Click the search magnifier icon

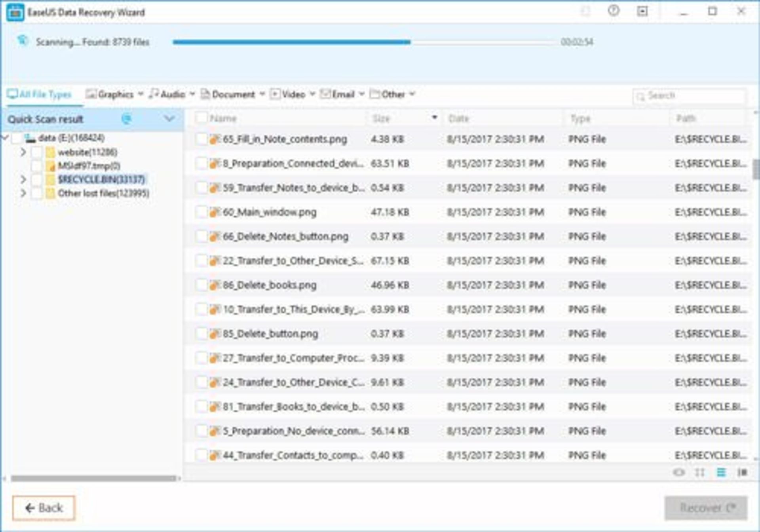(640, 96)
